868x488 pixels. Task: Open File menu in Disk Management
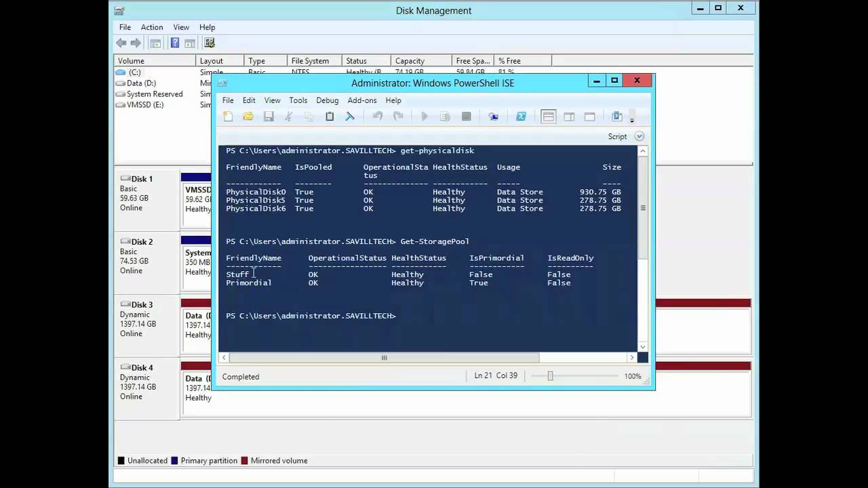tap(125, 27)
